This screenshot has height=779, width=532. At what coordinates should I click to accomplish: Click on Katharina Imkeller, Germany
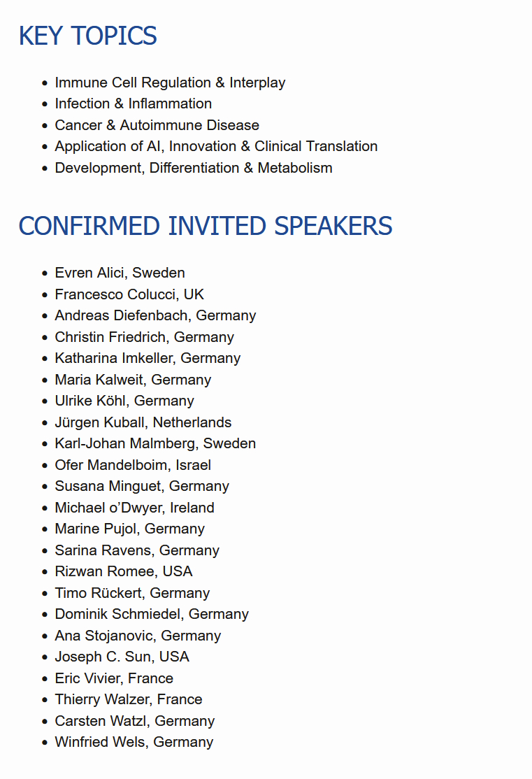click(x=148, y=358)
